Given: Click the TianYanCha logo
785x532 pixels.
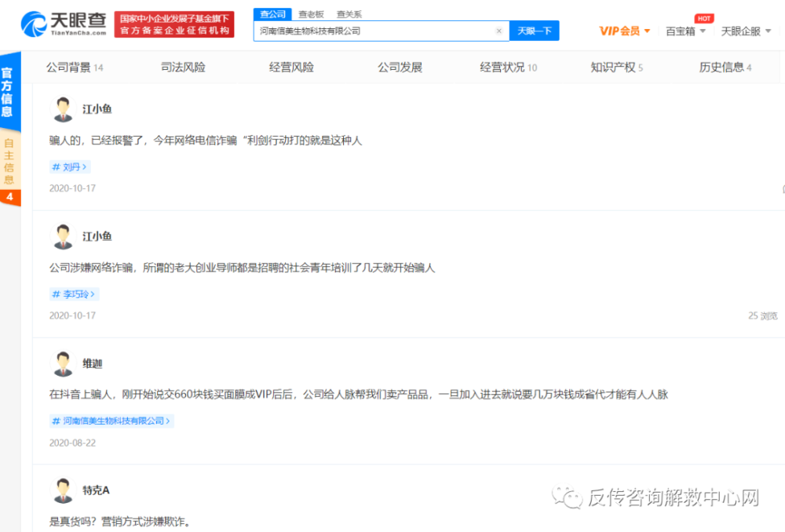Looking at the screenshot, I should click(64, 24).
